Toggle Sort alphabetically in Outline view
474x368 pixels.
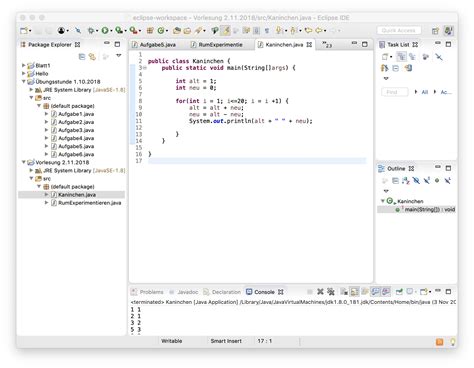[405, 181]
